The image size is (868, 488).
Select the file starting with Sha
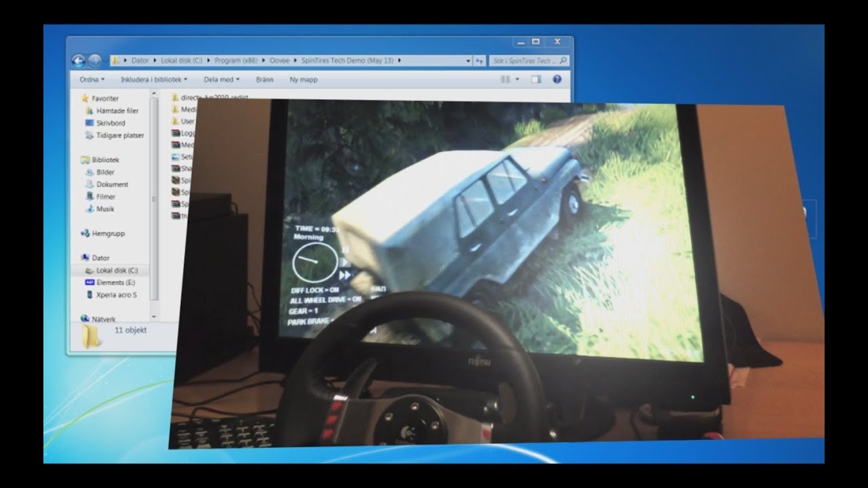182,168
